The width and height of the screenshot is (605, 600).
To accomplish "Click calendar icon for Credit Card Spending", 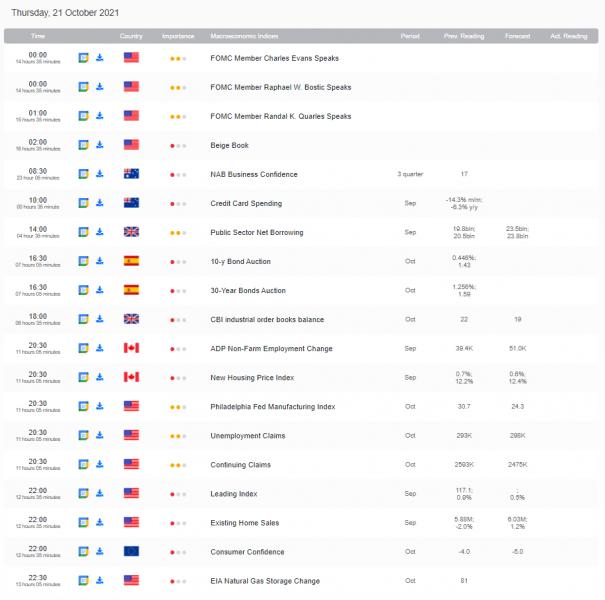I will tap(84, 203).
